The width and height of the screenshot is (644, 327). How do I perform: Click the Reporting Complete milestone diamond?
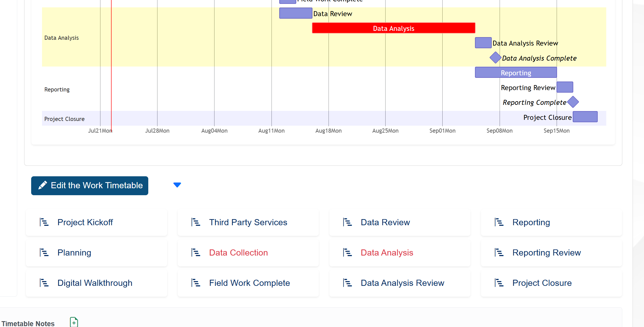[x=573, y=102]
